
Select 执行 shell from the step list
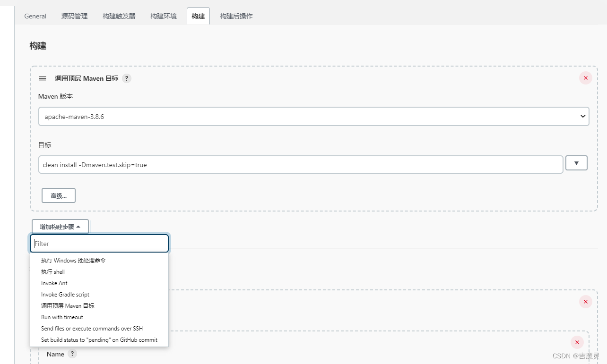52,271
